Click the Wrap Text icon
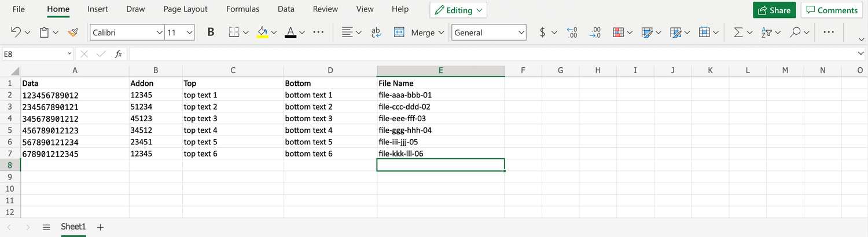The image size is (868, 237). pos(376,32)
